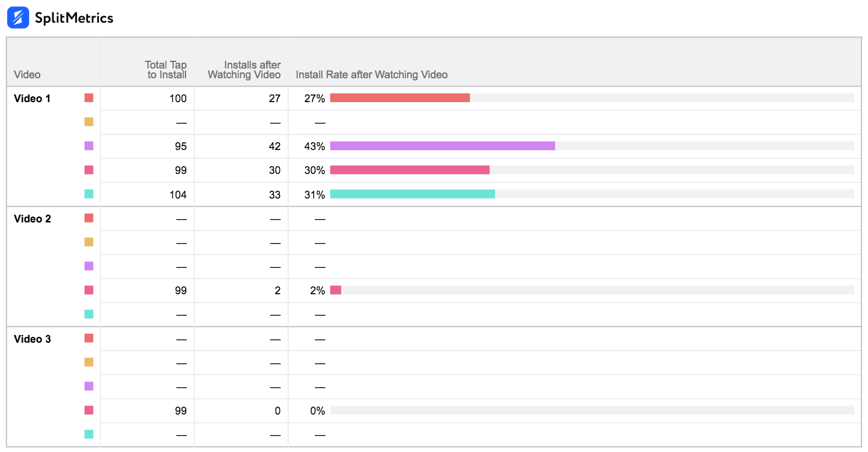Select the red swatch icon next to Video 1
The width and height of the screenshot is (868, 452).
pos(90,98)
